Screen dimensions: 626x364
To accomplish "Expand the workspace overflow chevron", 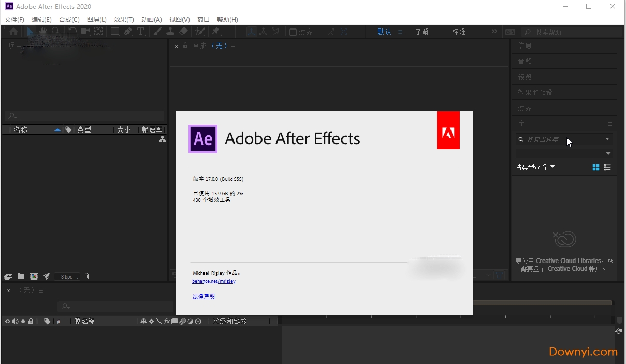I will (x=494, y=31).
